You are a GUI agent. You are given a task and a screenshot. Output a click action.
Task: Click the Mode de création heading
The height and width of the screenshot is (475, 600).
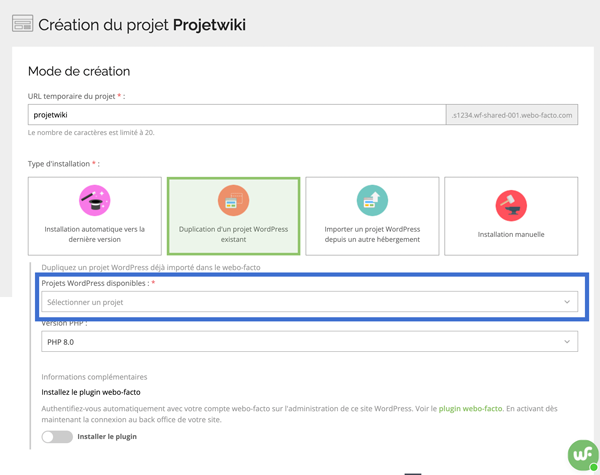coord(79,71)
